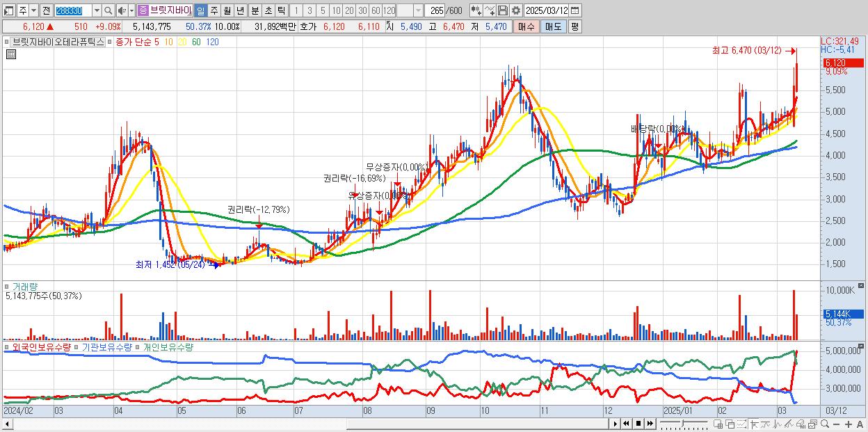Open the custom interval dropdown
The width and height of the screenshot is (868, 432).
click(x=418, y=11)
